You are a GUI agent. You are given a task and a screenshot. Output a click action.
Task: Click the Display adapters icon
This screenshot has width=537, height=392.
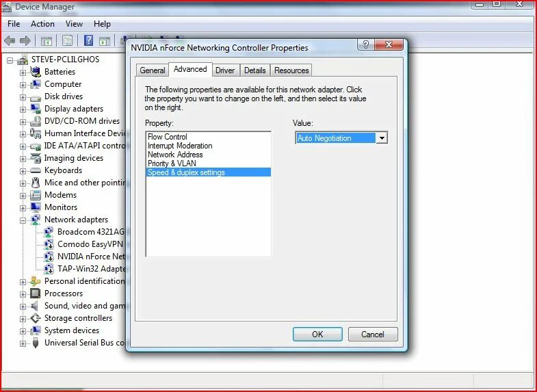click(x=36, y=109)
